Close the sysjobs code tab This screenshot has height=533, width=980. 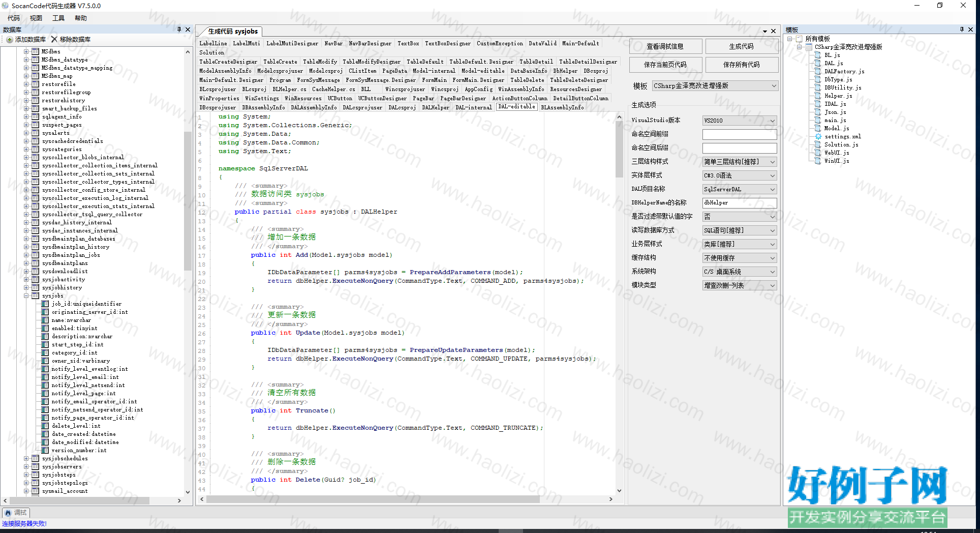773,32
